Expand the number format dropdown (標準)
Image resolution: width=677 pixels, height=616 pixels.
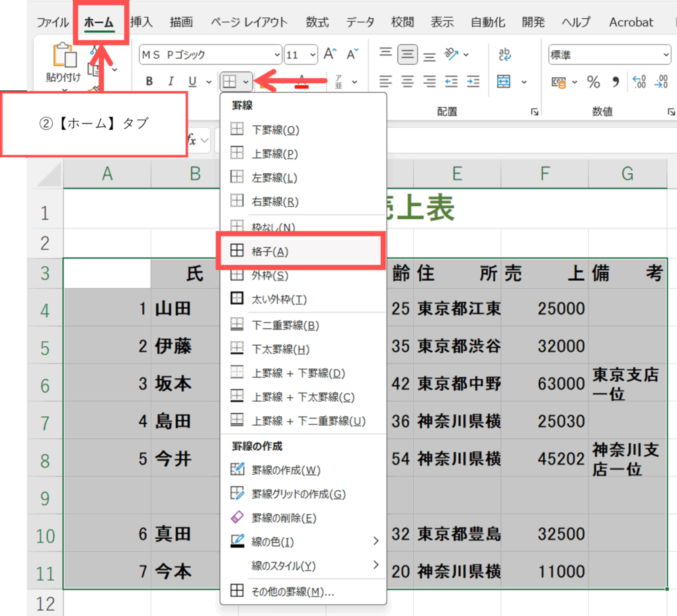(664, 55)
